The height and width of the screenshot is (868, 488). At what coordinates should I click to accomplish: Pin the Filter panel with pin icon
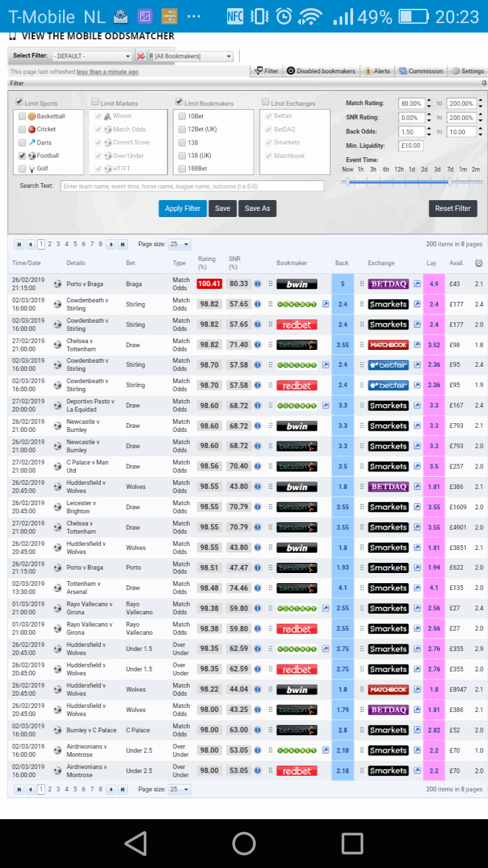pyautogui.click(x=483, y=83)
